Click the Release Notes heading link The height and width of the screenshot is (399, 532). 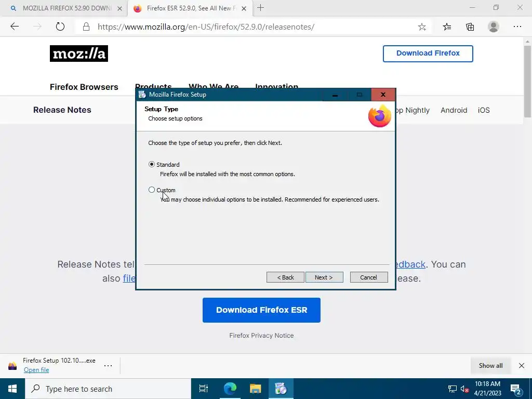(62, 110)
